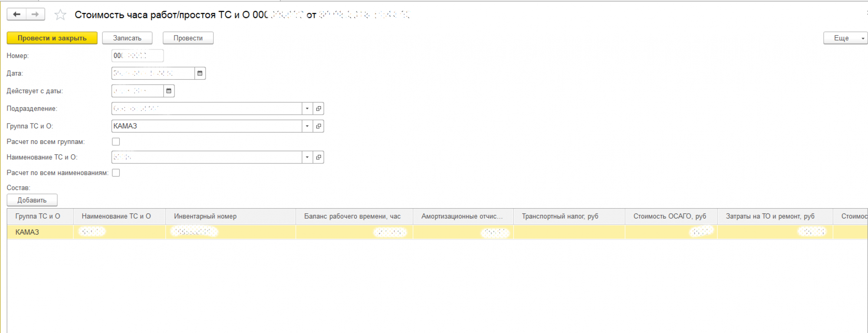The height and width of the screenshot is (333, 868).
Task: Open the Еще menu
Action: click(x=845, y=38)
